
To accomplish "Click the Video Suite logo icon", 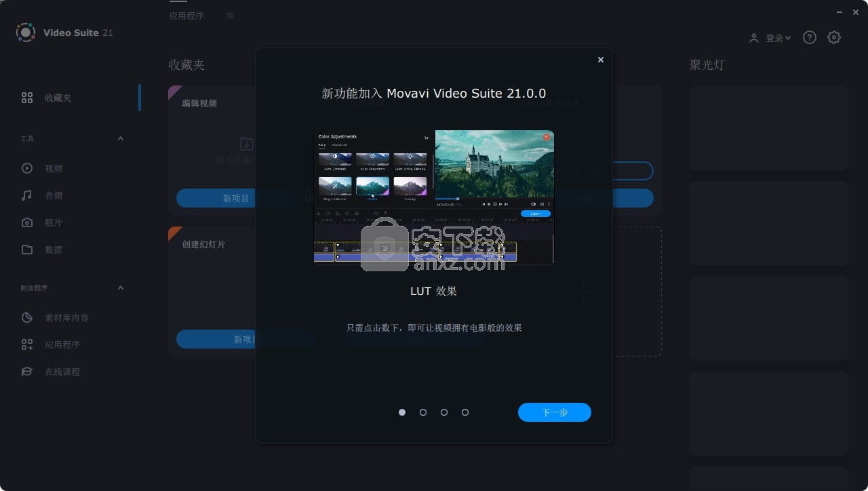I will (26, 33).
